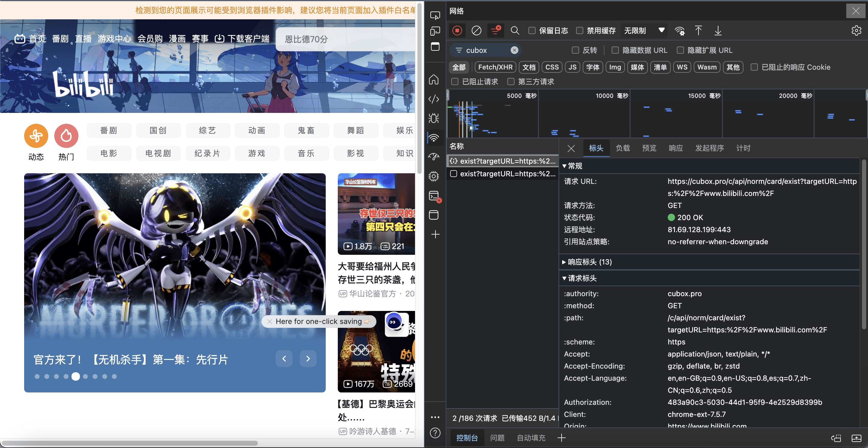Select inspect element tool
Screen dimensions: 868x448
pos(435,15)
